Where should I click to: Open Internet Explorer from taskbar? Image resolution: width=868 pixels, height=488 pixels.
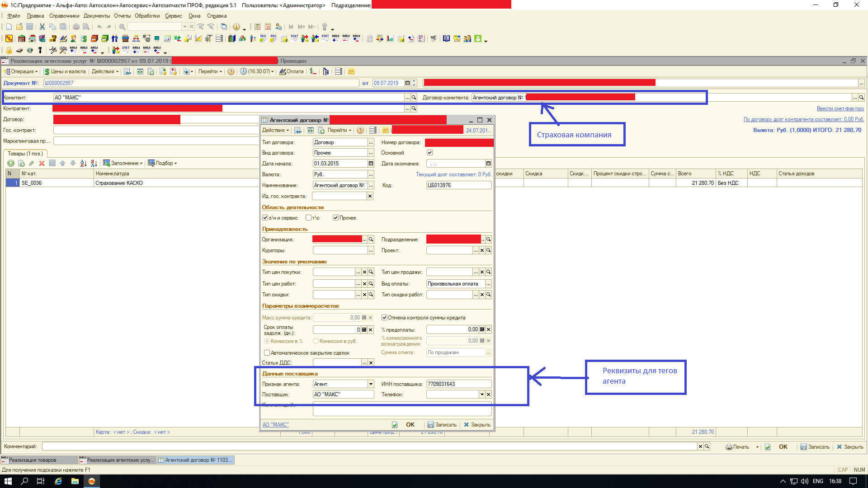[x=58, y=481]
